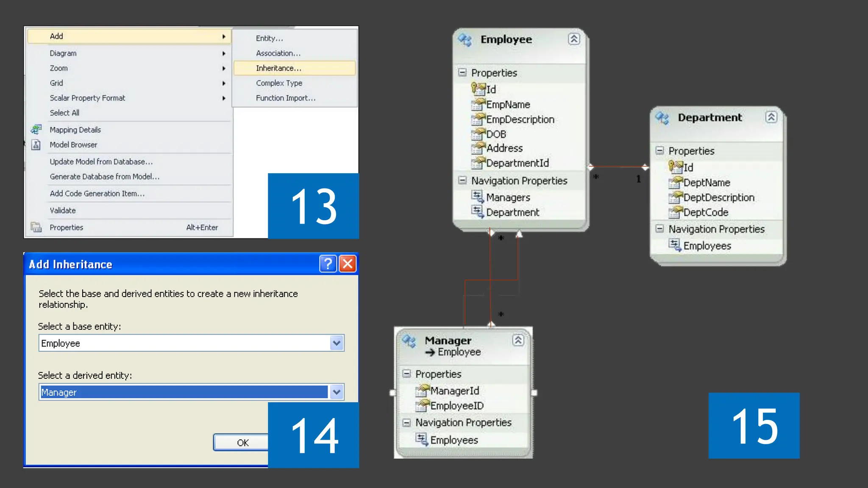
Task: Click the Department entity icon in header
Action: tap(662, 118)
